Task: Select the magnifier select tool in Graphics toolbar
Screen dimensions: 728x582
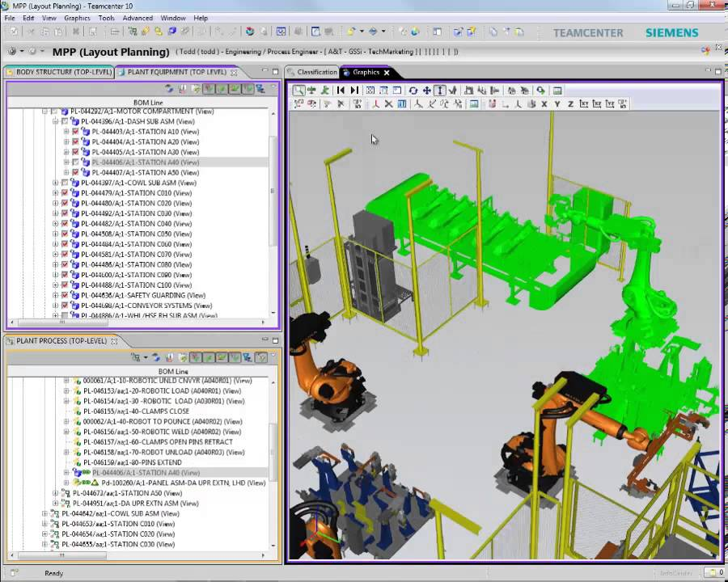Action: (298, 91)
